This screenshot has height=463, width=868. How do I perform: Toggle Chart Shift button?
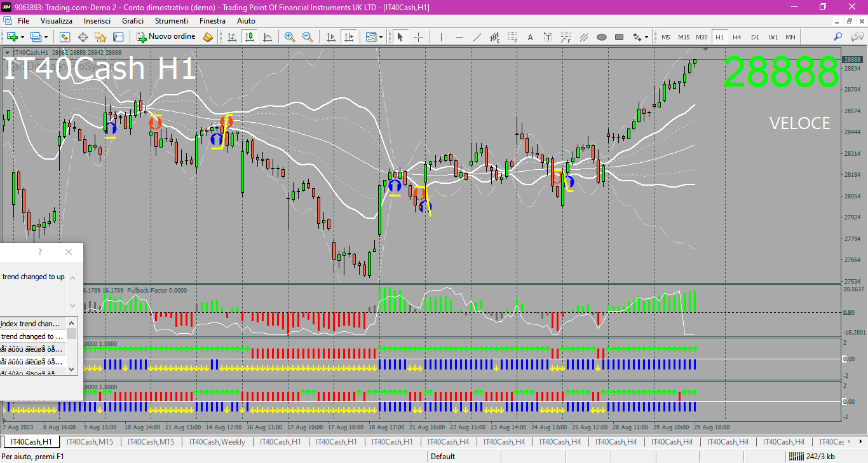click(348, 37)
